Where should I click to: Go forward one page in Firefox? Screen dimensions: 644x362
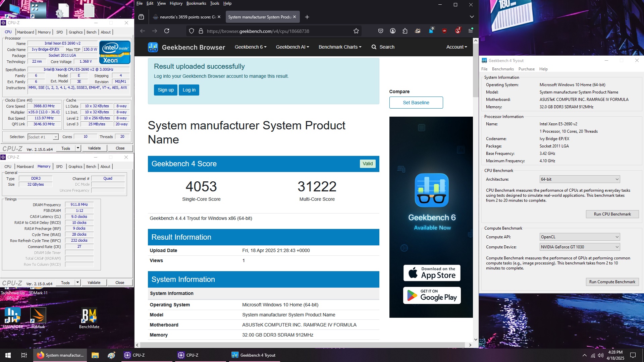coord(155,31)
